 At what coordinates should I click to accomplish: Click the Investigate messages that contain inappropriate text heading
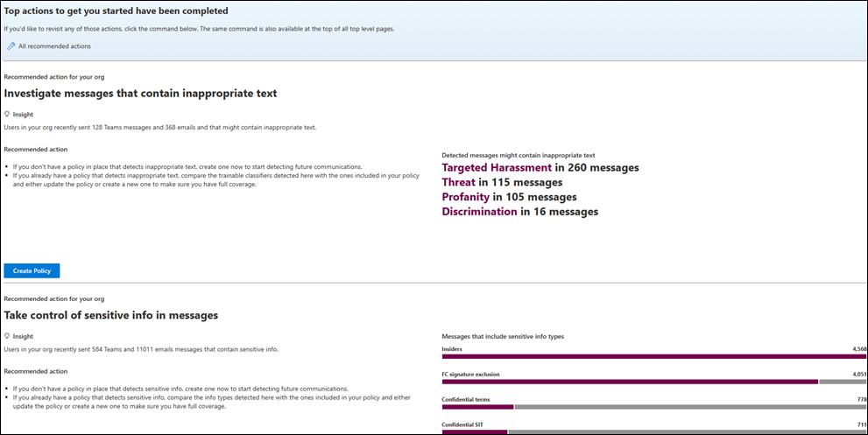(x=141, y=92)
